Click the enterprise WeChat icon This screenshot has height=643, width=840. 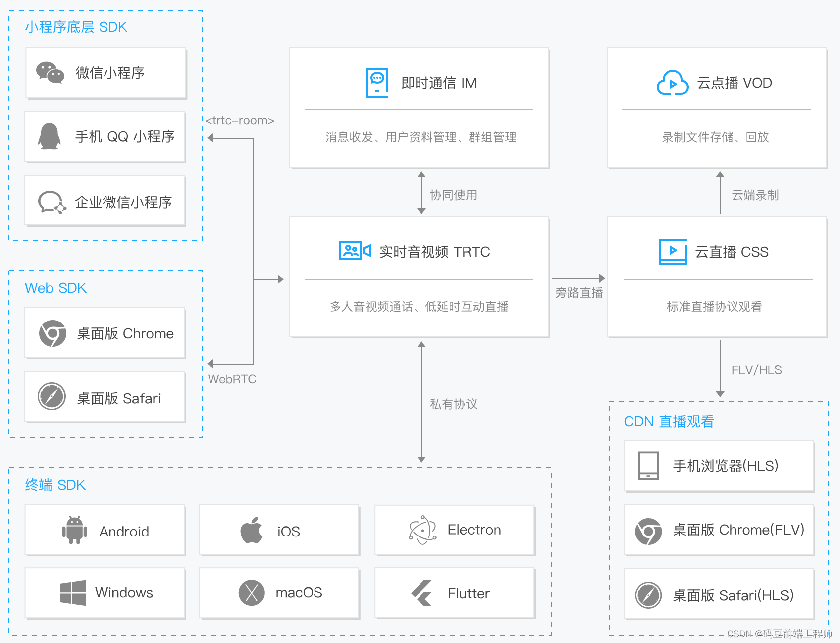tap(52, 202)
